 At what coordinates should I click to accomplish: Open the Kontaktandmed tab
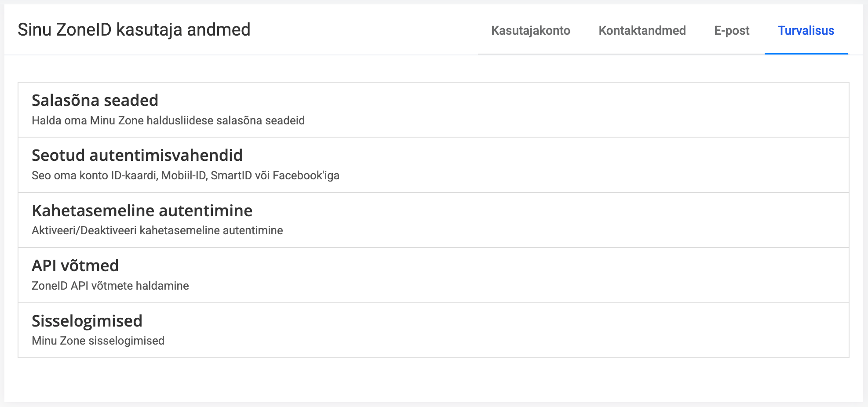tap(642, 31)
